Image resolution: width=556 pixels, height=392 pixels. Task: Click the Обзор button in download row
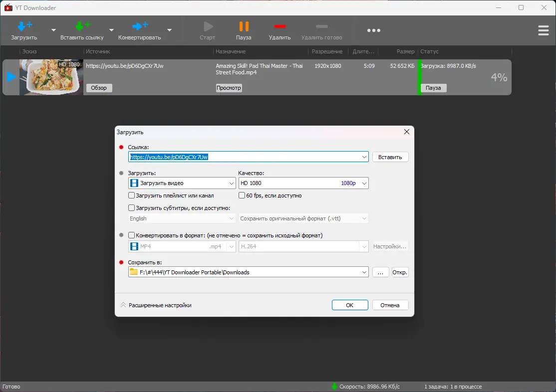[x=99, y=88]
